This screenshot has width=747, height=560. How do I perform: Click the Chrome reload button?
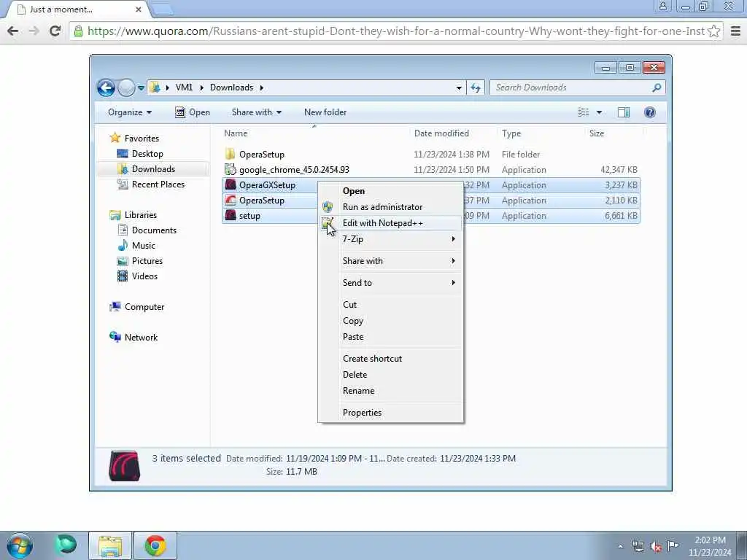(55, 31)
